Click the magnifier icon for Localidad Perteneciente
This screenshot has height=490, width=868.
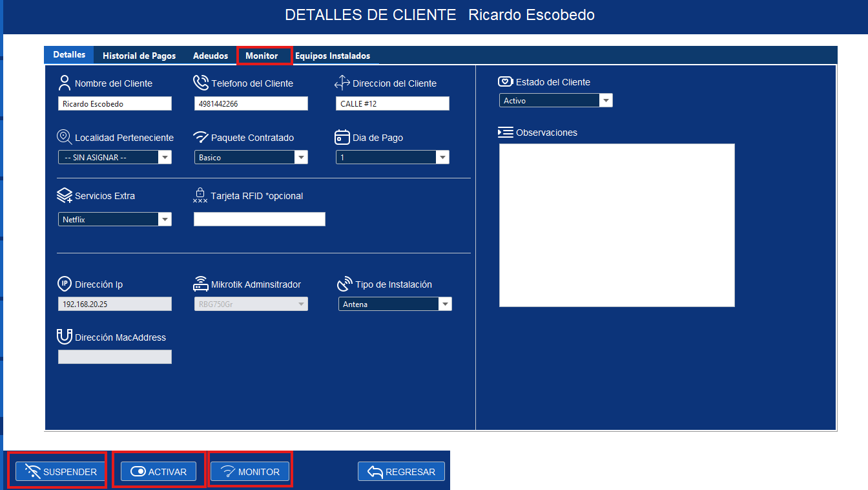point(64,136)
